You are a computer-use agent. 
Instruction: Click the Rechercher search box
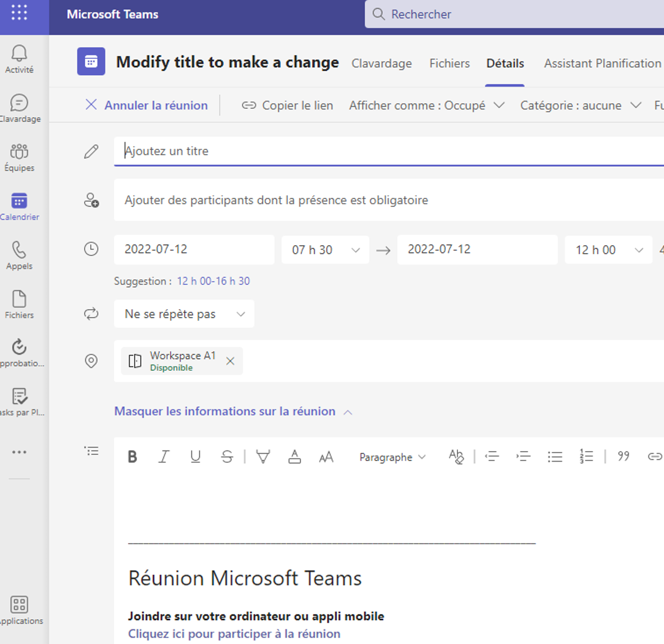pos(515,14)
